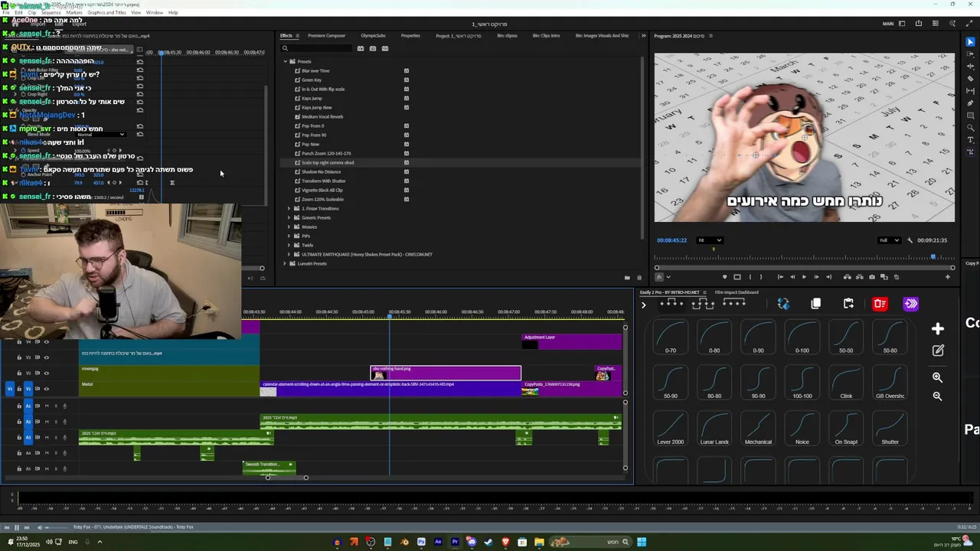
Task: Click the timeline horizontal zoom scrollbar
Action: point(286,478)
